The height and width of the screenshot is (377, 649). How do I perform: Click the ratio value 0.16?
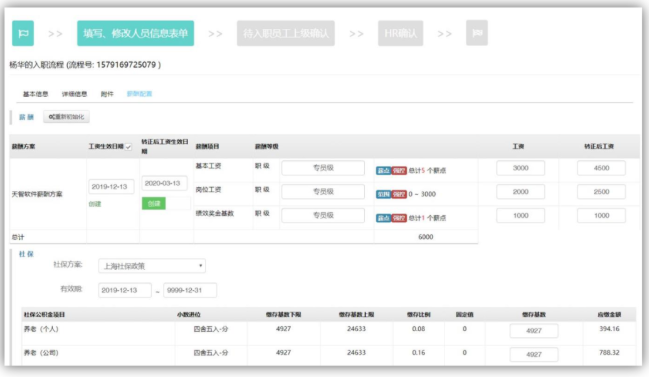point(418,353)
